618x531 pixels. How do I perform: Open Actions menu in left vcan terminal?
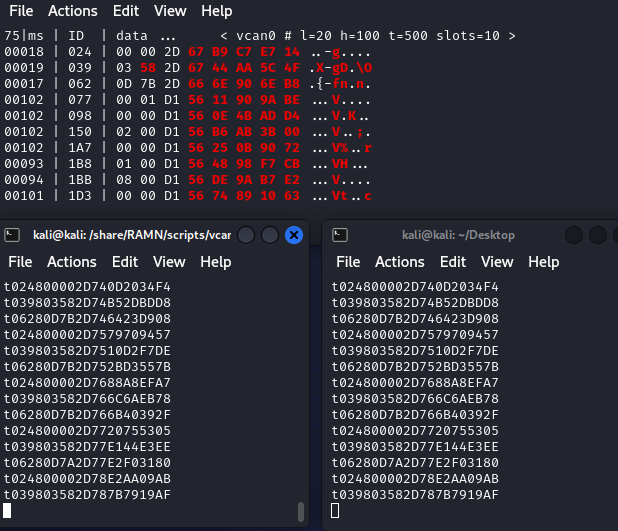pos(73,262)
